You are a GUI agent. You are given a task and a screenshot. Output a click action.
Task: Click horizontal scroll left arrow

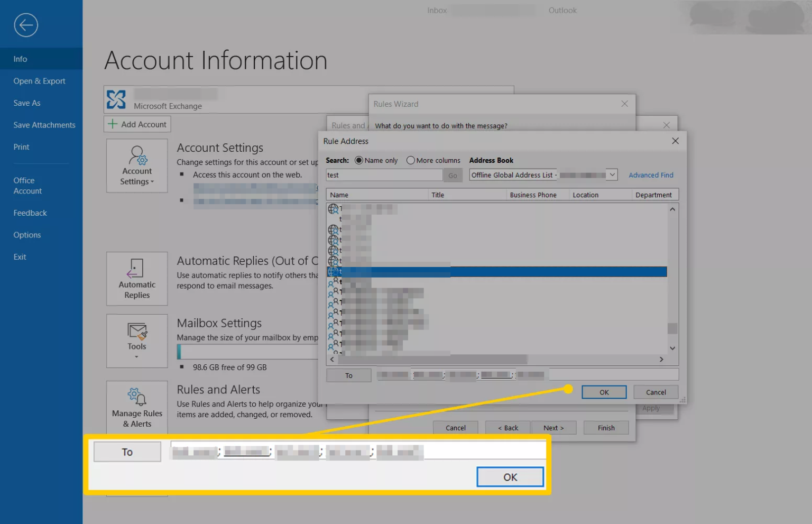click(332, 360)
